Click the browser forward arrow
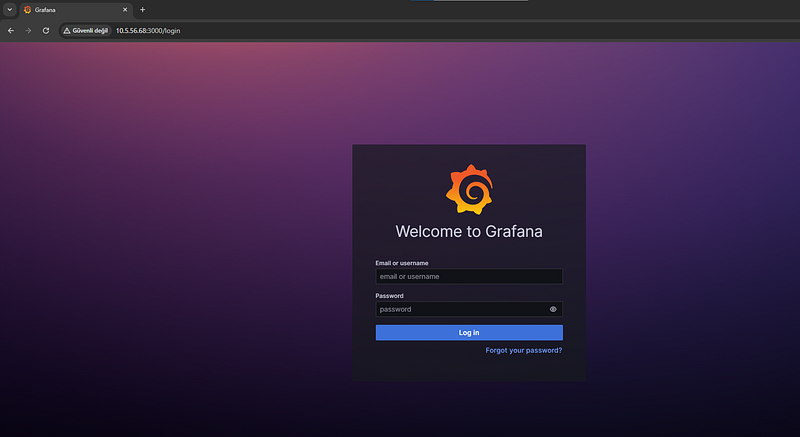 [x=28, y=31]
